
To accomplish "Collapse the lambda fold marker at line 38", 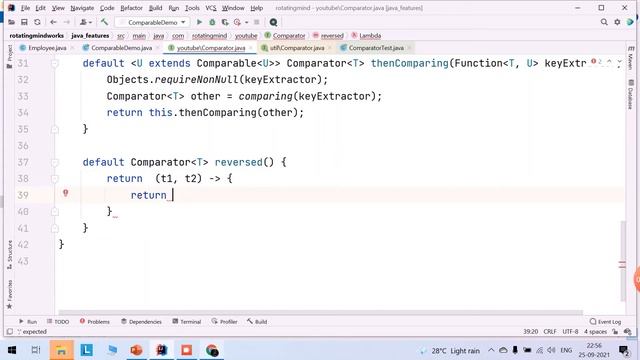I will tap(55, 178).
